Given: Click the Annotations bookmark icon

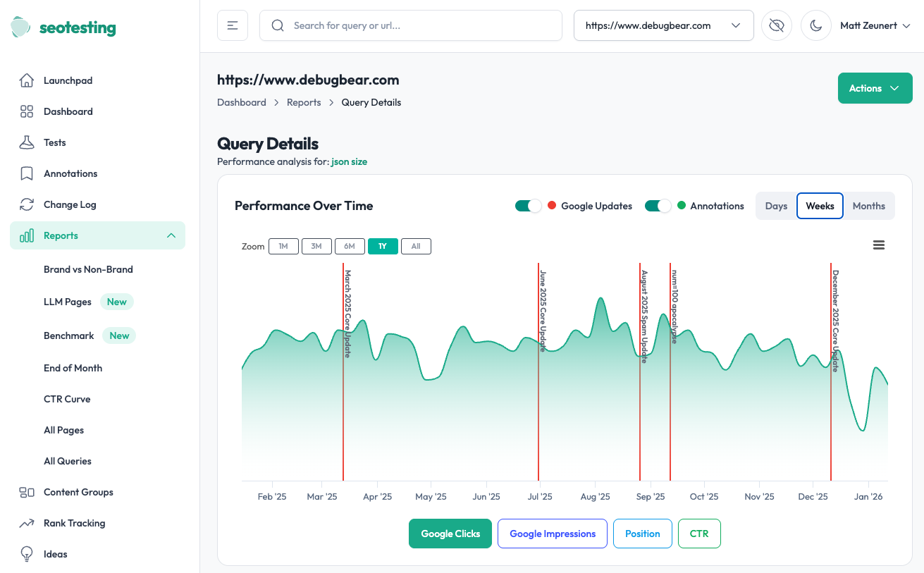Looking at the screenshot, I should pyautogui.click(x=25, y=173).
